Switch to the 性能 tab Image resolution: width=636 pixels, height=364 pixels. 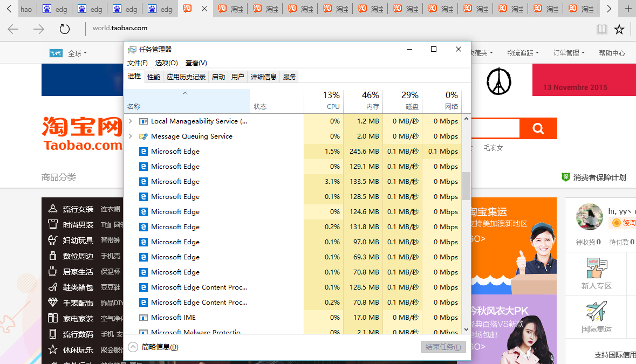(154, 77)
